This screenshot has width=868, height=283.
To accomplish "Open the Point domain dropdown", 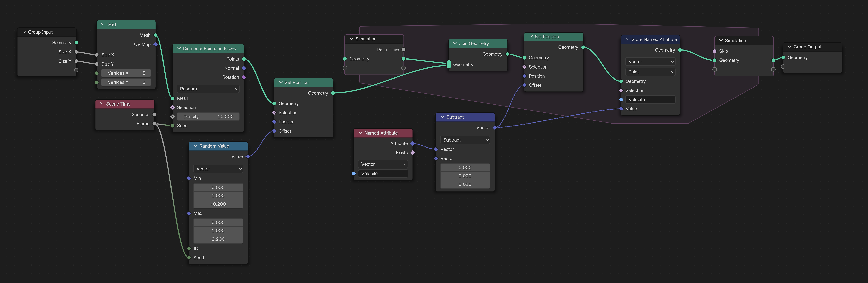I will point(650,72).
